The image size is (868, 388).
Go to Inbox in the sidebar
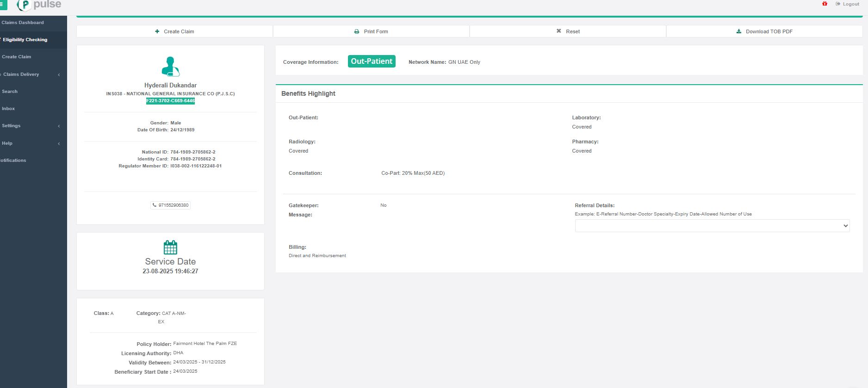point(8,109)
